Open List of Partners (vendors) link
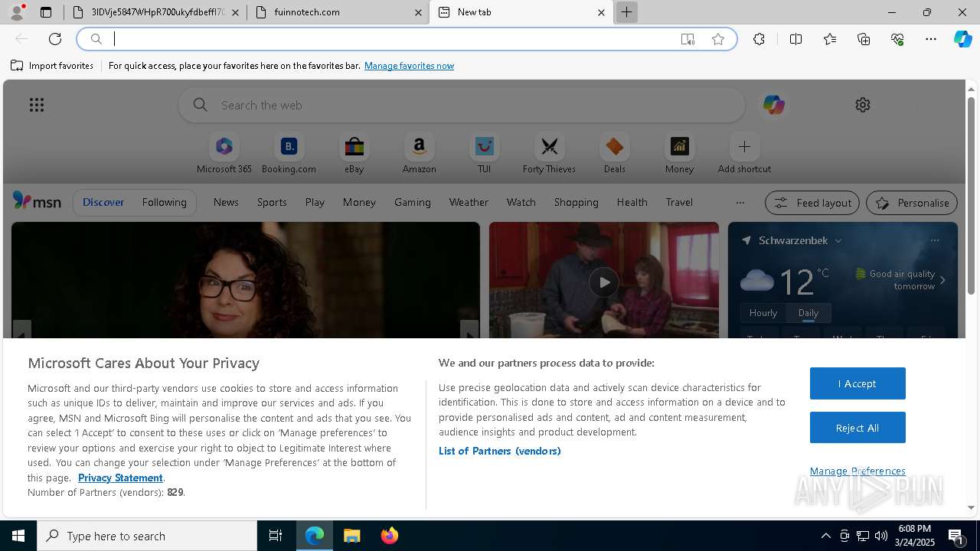Image resolution: width=980 pixels, height=551 pixels. pos(499,451)
